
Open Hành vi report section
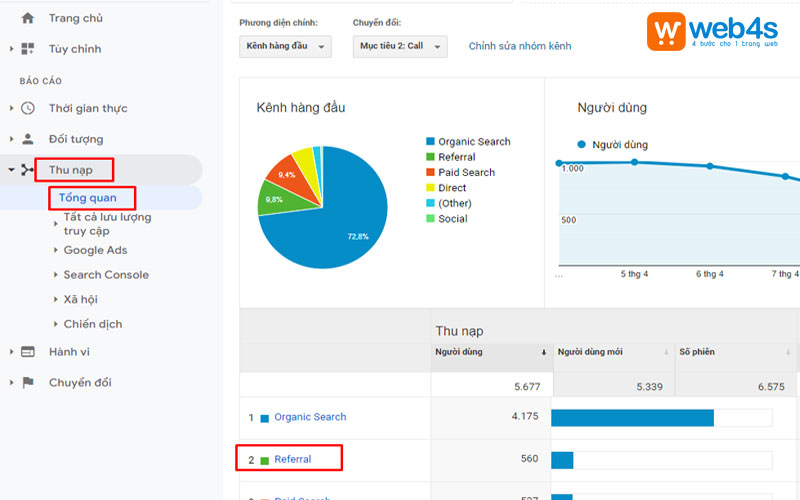69,352
